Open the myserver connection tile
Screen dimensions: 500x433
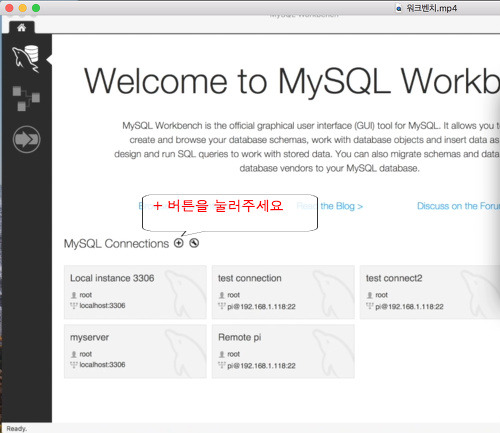[x=135, y=351]
